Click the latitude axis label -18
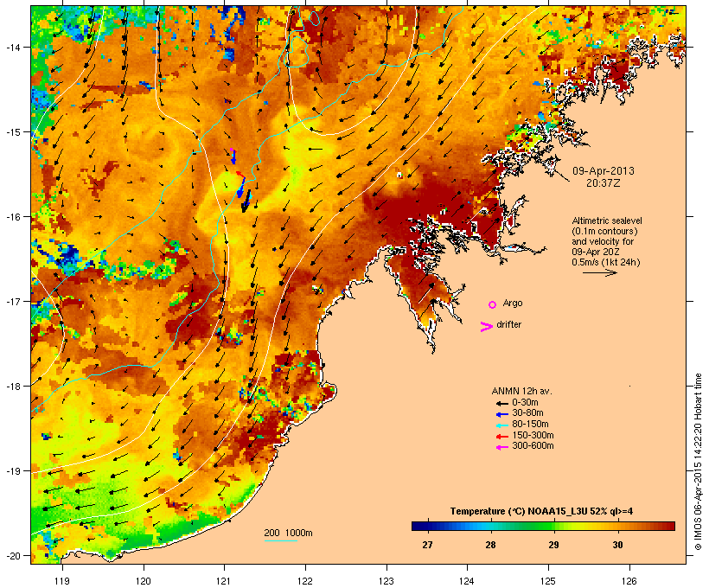Image resolution: width=709 pixels, height=588 pixels. (13, 386)
